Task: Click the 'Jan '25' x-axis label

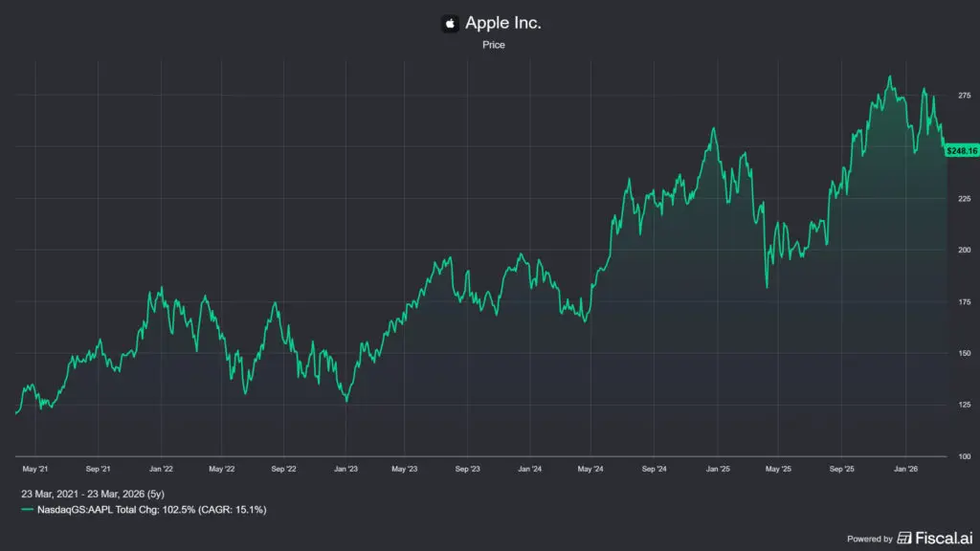Action: (x=718, y=469)
